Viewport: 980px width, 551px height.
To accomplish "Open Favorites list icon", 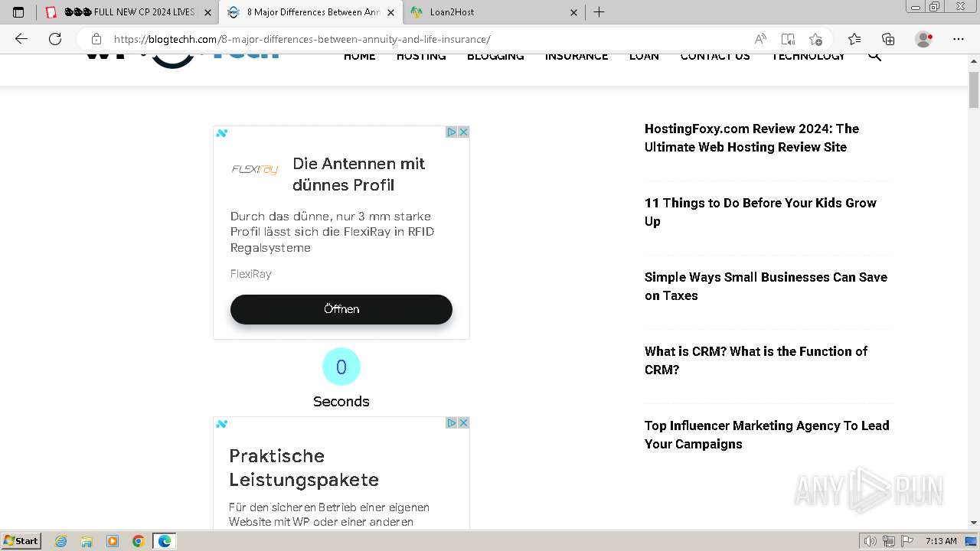I will pos(854,39).
